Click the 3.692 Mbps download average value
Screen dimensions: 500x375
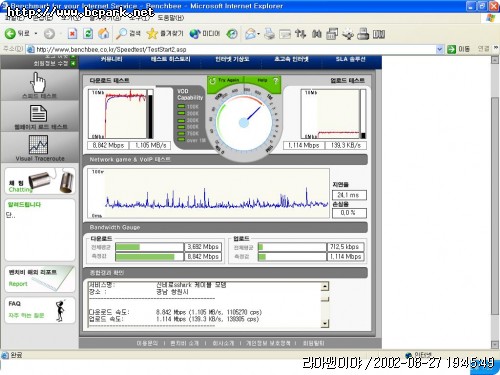[x=203, y=247]
